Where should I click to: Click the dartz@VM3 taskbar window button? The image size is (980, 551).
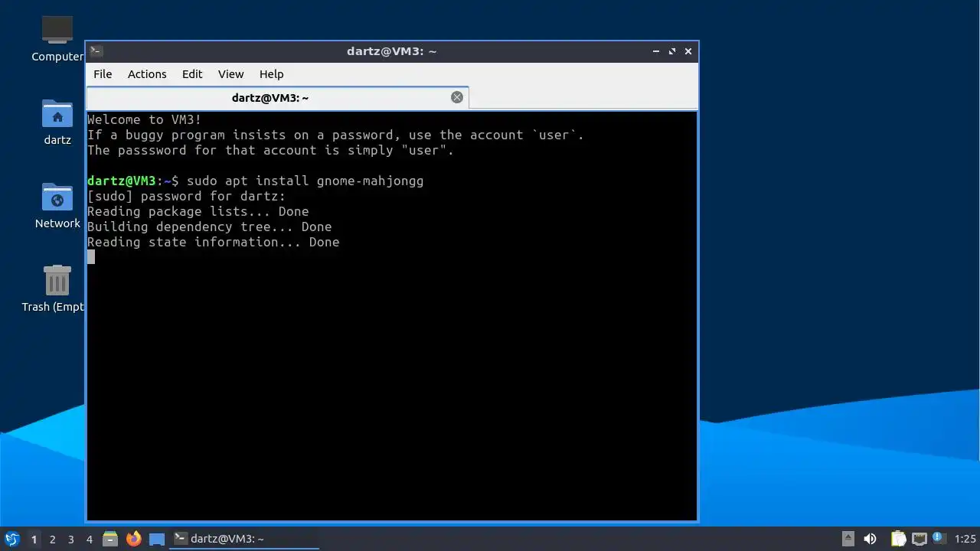(x=244, y=539)
